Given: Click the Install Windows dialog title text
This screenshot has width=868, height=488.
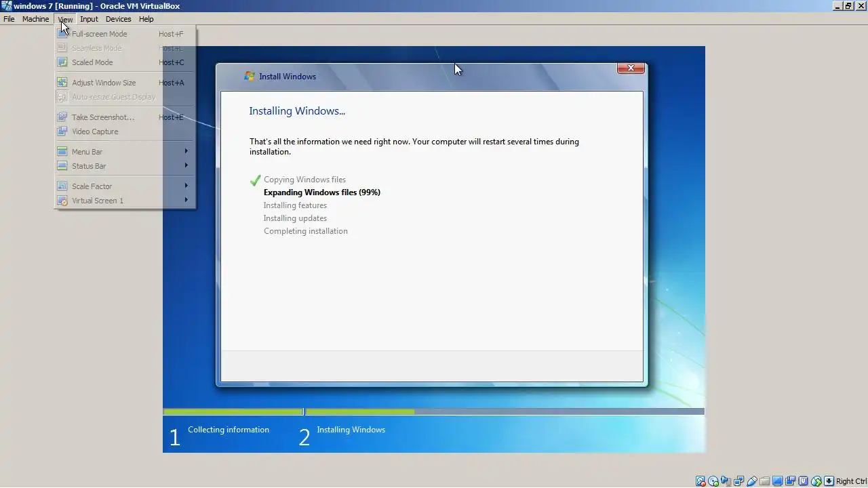Looking at the screenshot, I should (x=288, y=77).
